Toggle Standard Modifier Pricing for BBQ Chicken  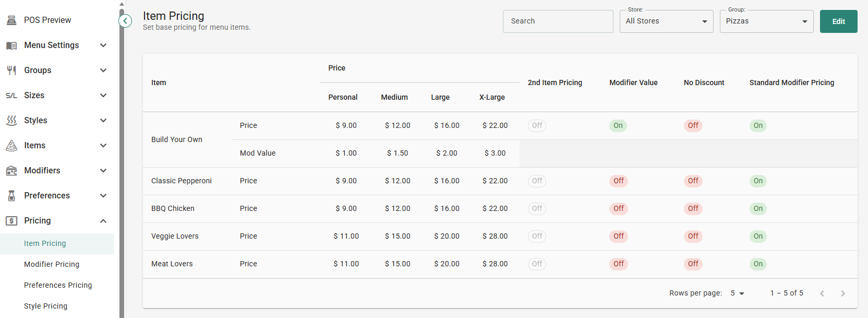tap(758, 208)
